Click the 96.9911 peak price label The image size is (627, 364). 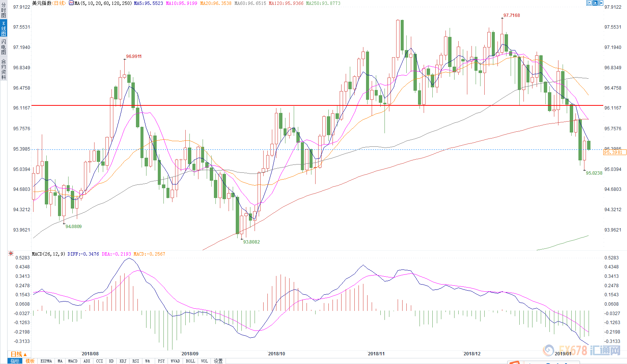pos(134,56)
